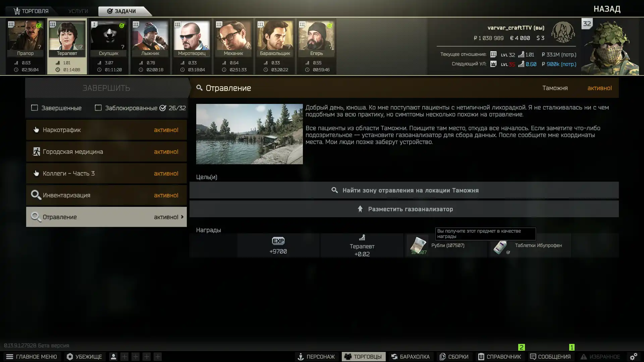Open БАРАХОЛКА flea market
This screenshot has width=644, height=362.
(411, 357)
